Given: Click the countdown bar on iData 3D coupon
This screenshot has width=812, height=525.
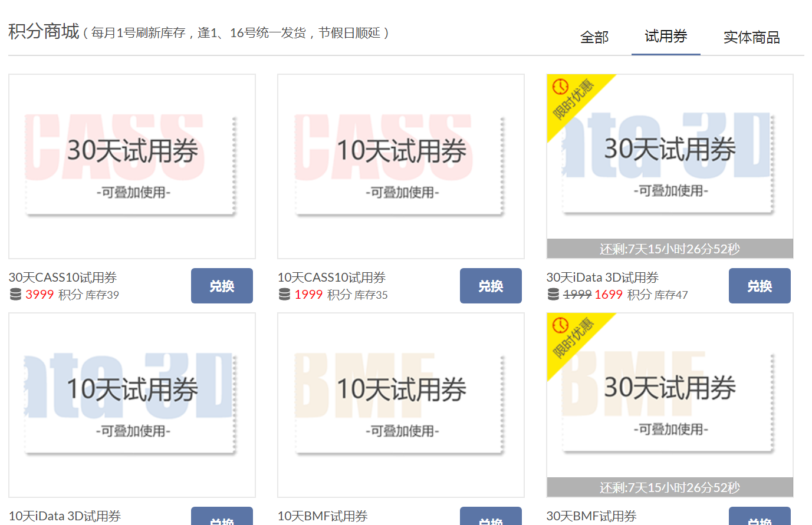Looking at the screenshot, I should [x=670, y=249].
